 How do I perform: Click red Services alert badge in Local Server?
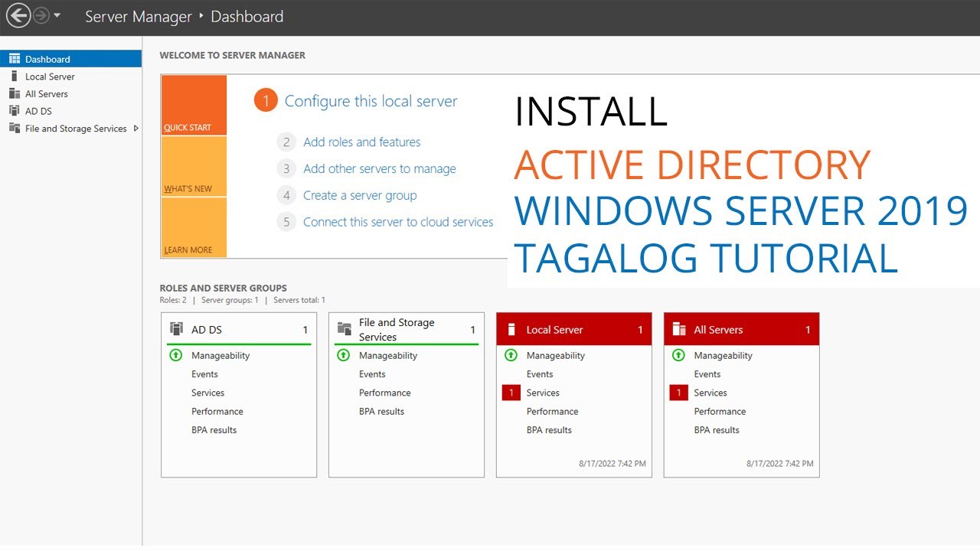pyautogui.click(x=511, y=393)
